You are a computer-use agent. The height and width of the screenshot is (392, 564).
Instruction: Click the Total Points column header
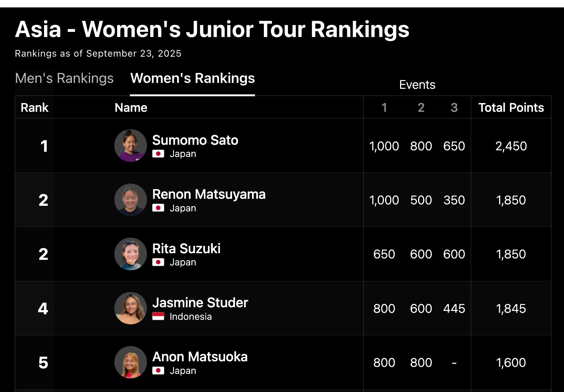point(511,108)
